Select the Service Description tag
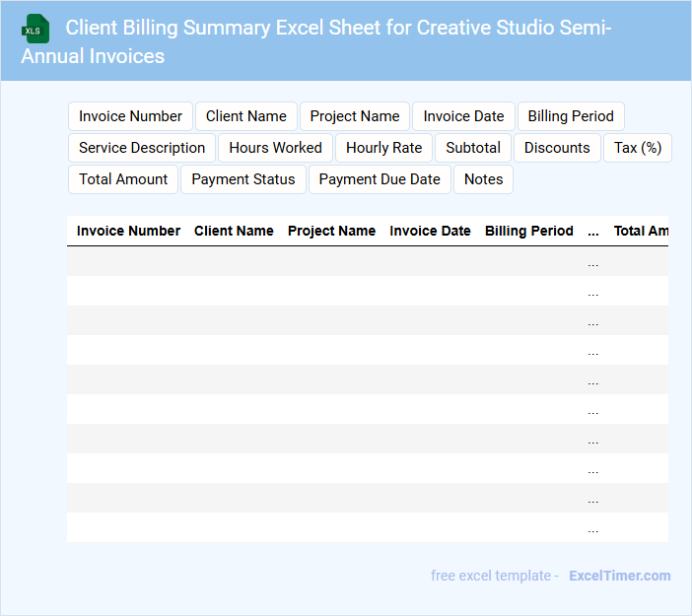692x616 pixels. point(142,148)
